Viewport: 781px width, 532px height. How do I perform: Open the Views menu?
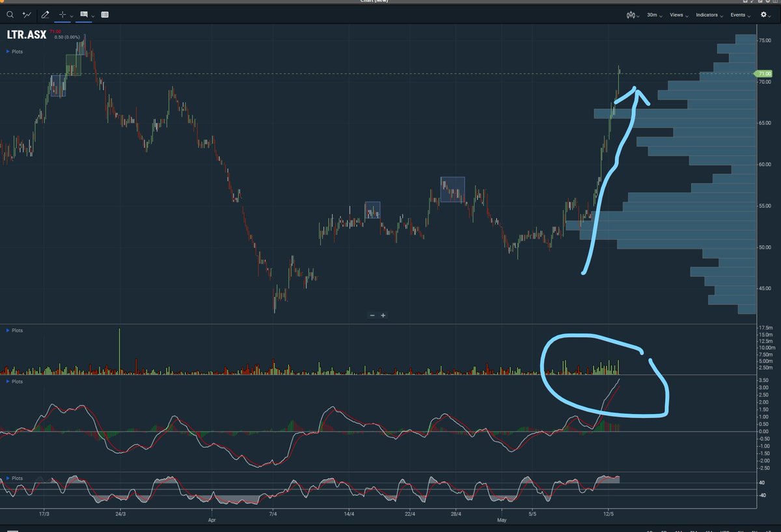679,14
